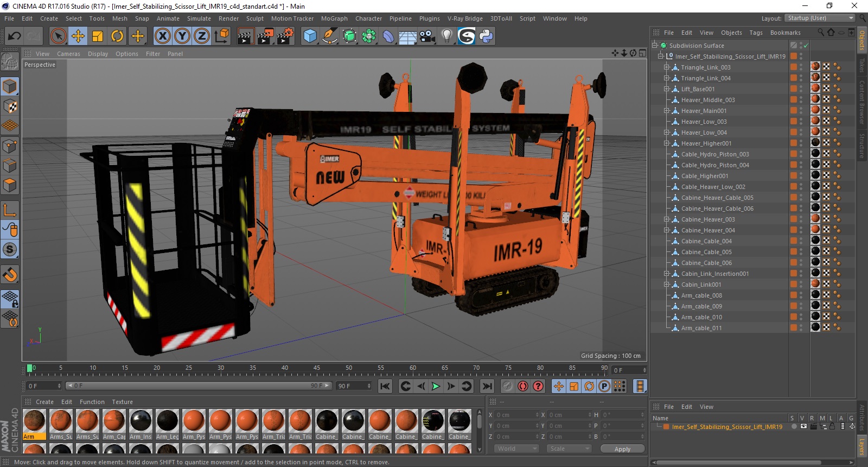The width and height of the screenshot is (868, 467).
Task: Switch to Polygons mode
Action: (x=10, y=185)
